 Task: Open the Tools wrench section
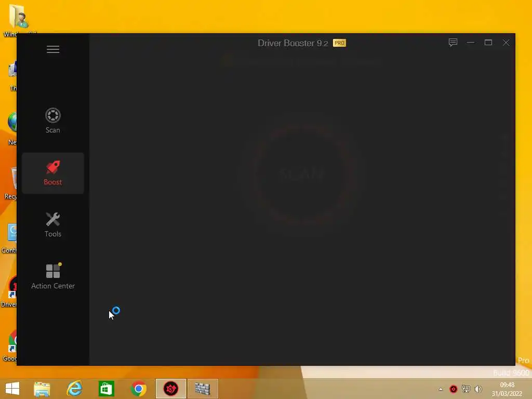click(x=53, y=224)
